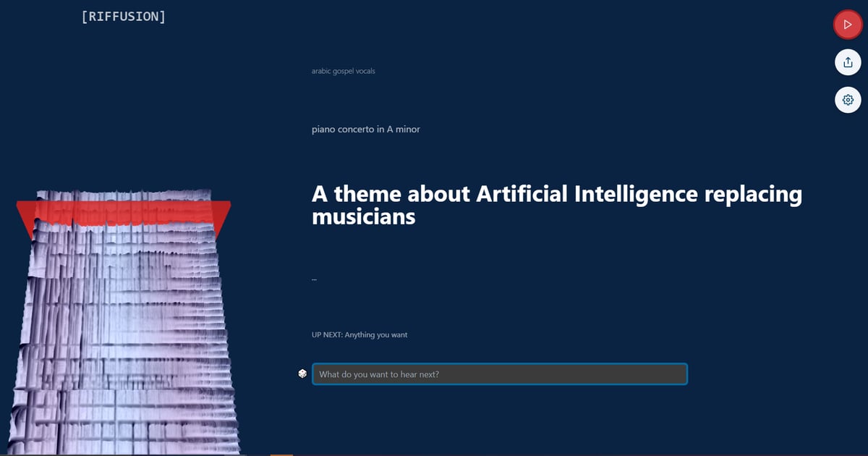
Task: Click the orange progress strip at the bottom
Action: 282,454
